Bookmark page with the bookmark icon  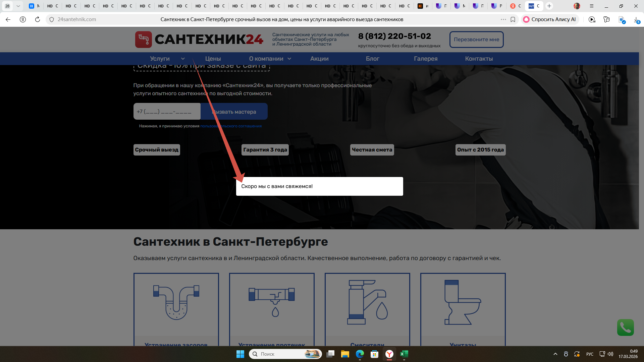(513, 19)
